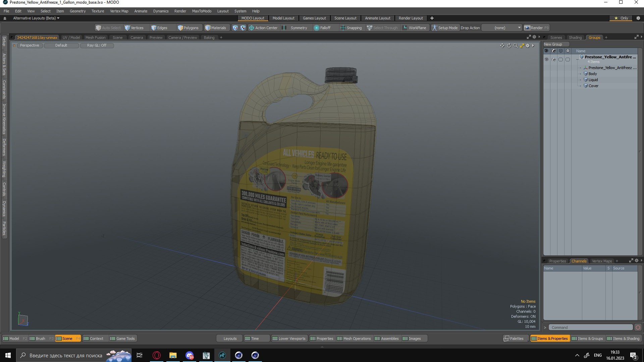Select Polygons selection mode
The image size is (644, 362).
point(188,28)
